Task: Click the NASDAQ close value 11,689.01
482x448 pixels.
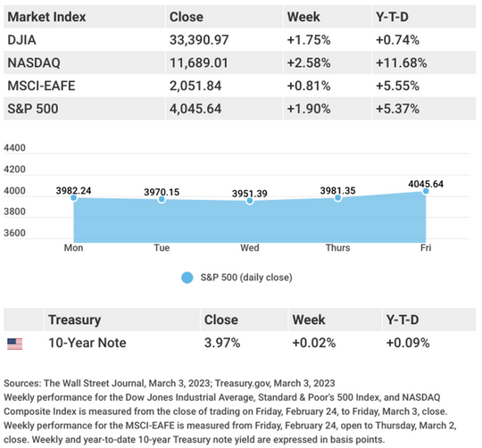Action: tap(199, 63)
